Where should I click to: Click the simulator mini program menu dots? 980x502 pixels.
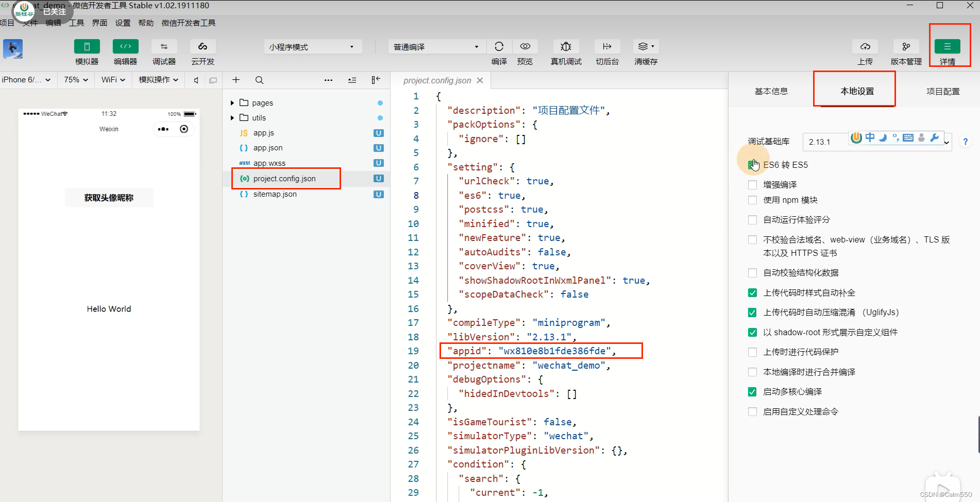(x=163, y=129)
